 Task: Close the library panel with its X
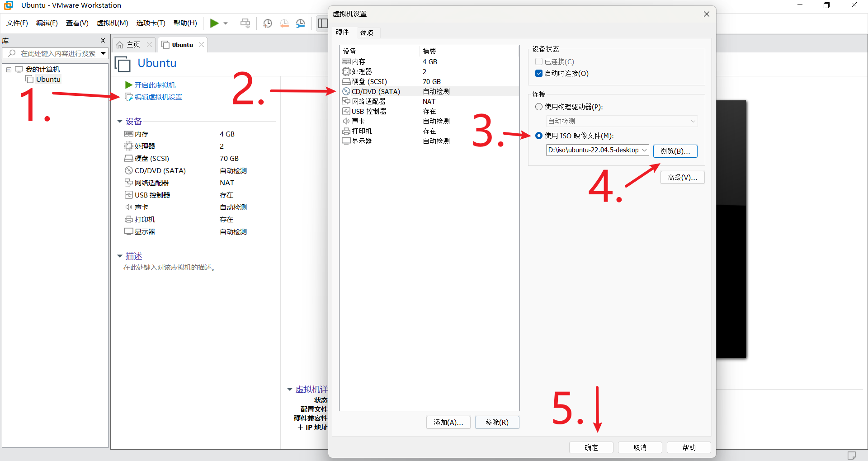(x=103, y=41)
